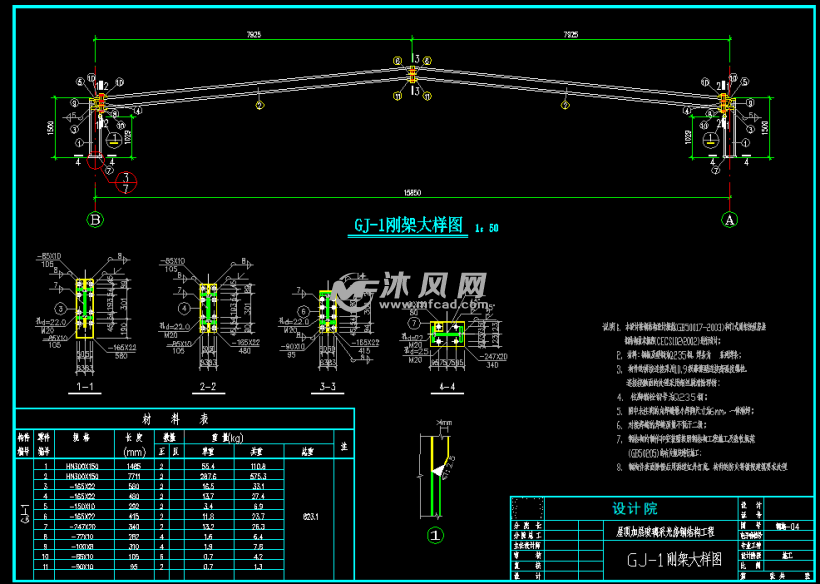Select the 4-4 base plate detail
820x584 pixels.
(x=444, y=333)
